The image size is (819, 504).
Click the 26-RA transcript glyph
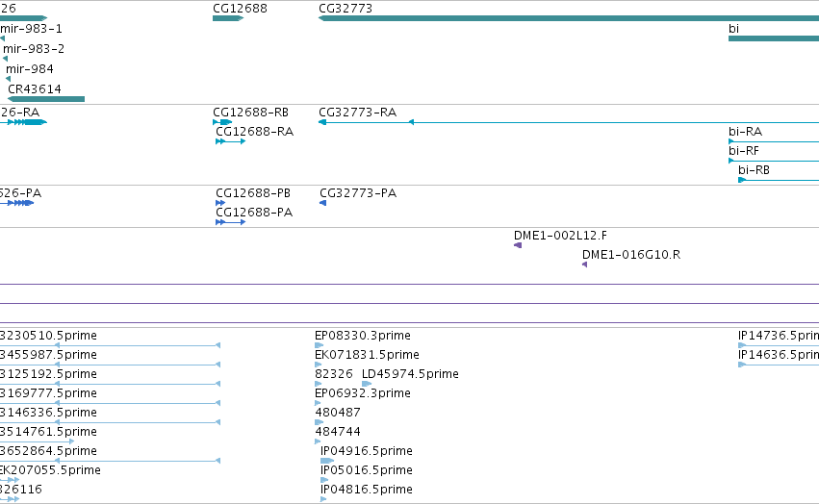pos(23,122)
